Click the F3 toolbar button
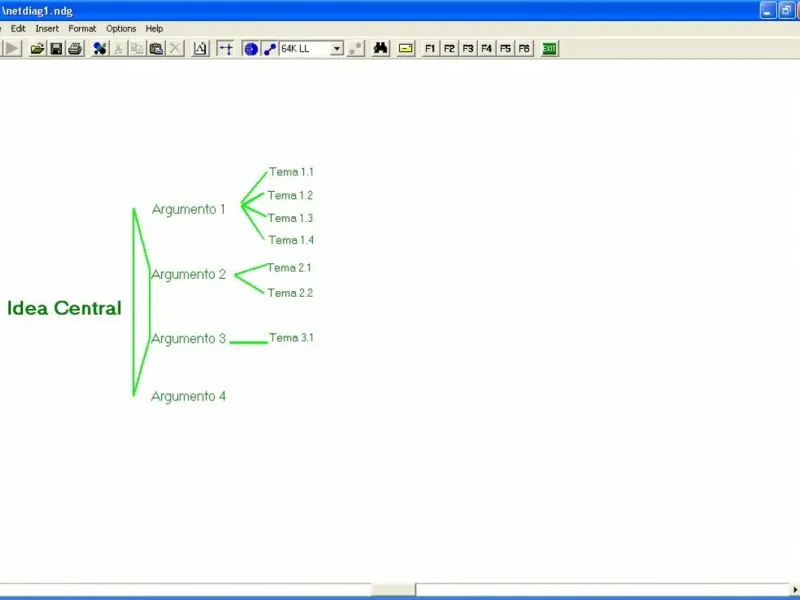 [468, 48]
